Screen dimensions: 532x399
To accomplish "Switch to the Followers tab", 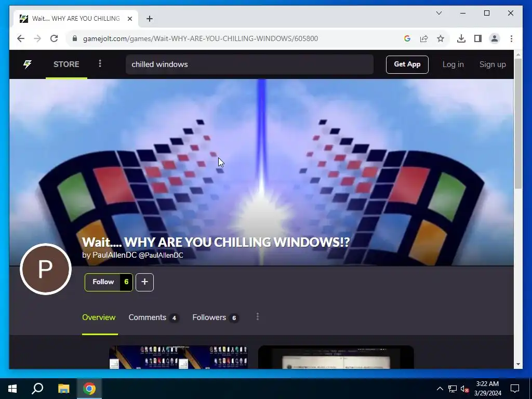I will click(x=216, y=317).
